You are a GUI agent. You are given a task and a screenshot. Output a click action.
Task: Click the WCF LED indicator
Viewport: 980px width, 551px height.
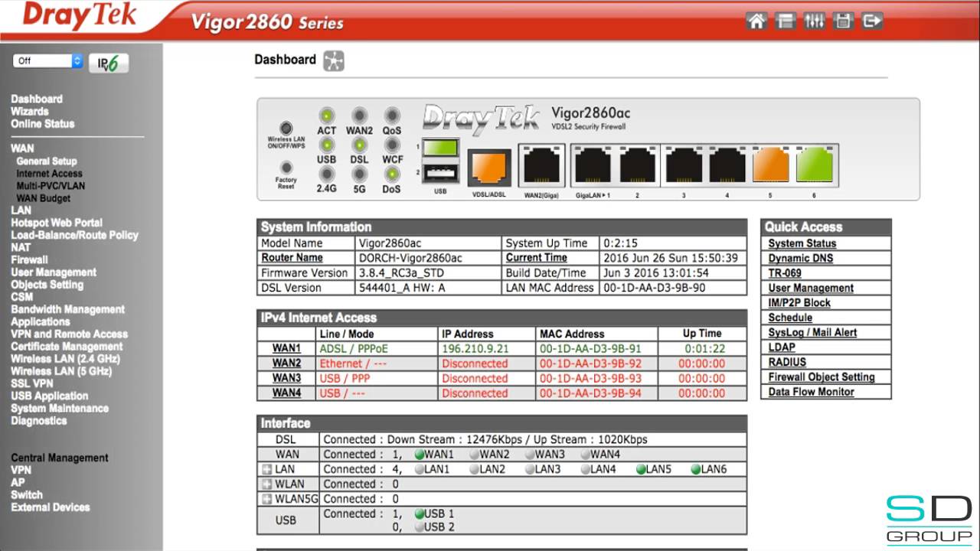392,145
